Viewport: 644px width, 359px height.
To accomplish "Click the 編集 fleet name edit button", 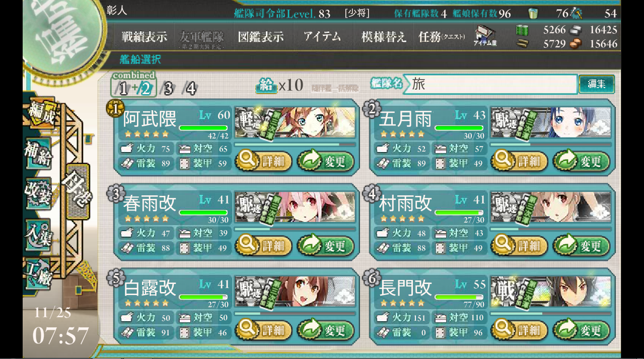I will coord(597,84).
